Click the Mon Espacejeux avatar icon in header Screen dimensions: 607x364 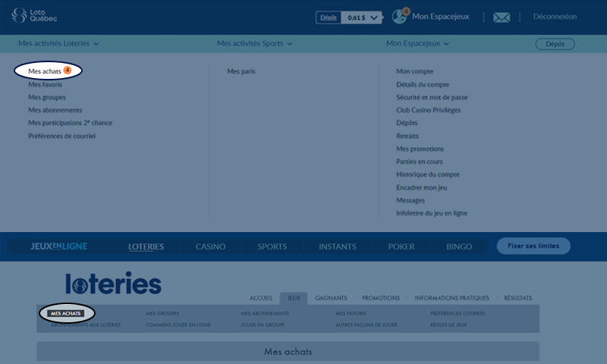tap(400, 17)
